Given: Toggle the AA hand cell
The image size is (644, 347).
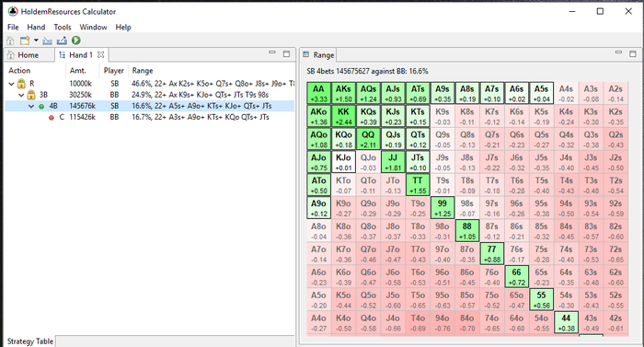Looking at the screenshot, I should pos(318,93).
